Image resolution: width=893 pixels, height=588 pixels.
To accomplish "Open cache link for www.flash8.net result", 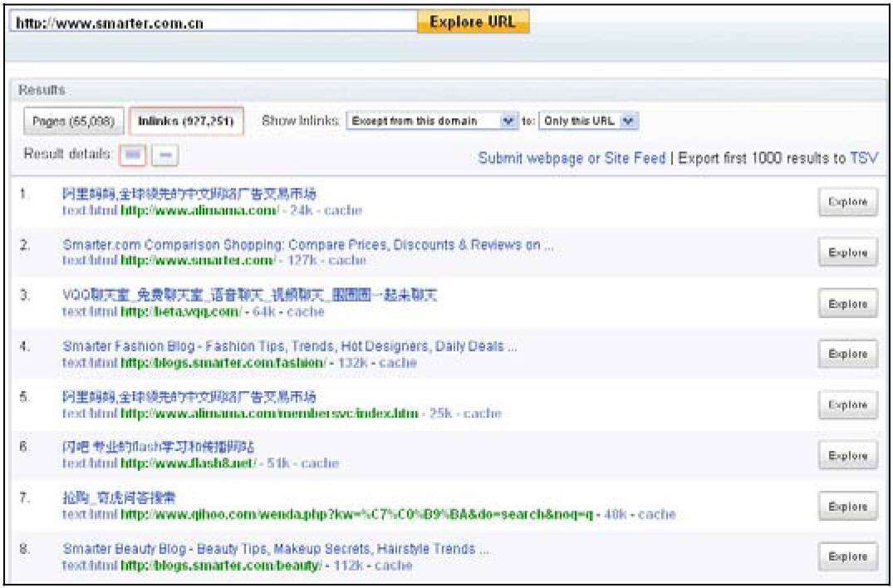I will pyautogui.click(x=320, y=463).
